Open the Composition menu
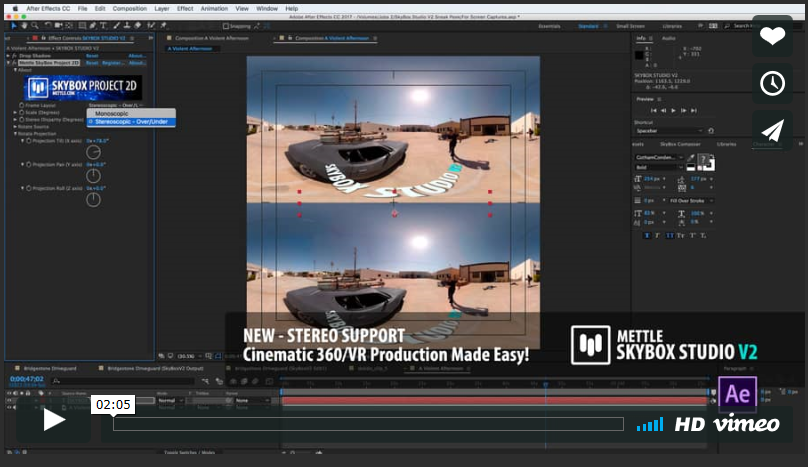The image size is (808, 467). coord(129,8)
